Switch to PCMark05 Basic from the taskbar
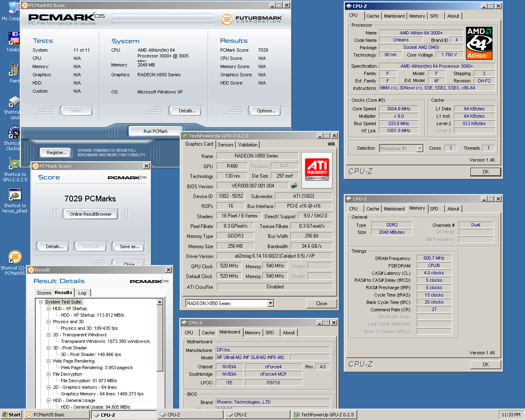 (x=57, y=415)
